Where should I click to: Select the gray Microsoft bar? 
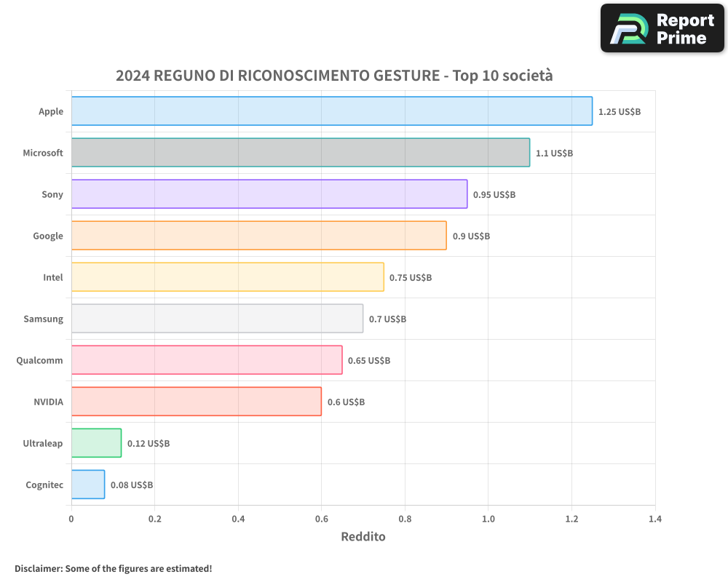[300, 153]
